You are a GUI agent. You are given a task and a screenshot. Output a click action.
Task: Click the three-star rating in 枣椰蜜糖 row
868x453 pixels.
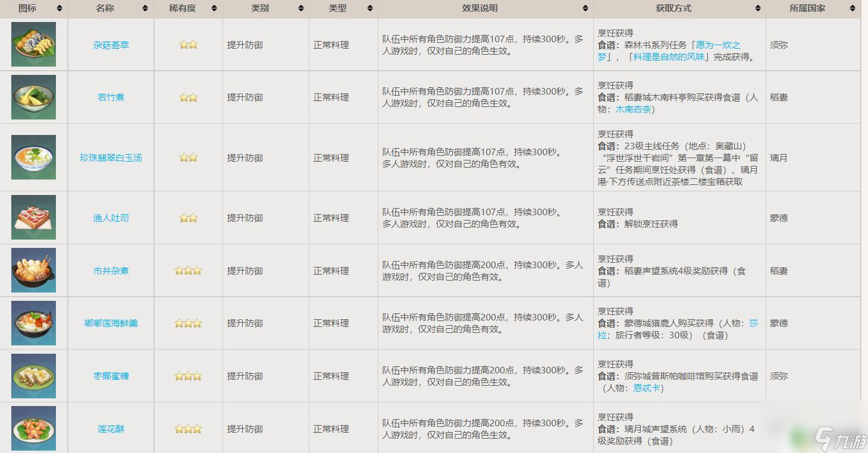coord(189,376)
